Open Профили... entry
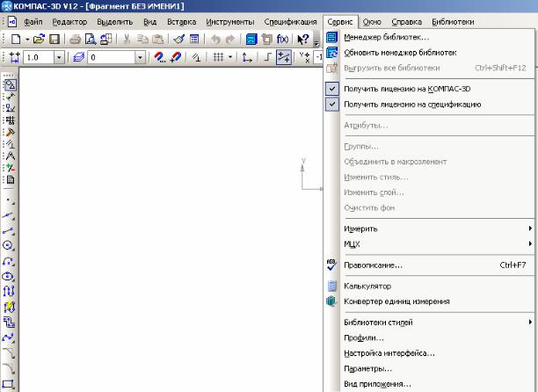Screen dimensions: 538x392 [x=429, y=338]
